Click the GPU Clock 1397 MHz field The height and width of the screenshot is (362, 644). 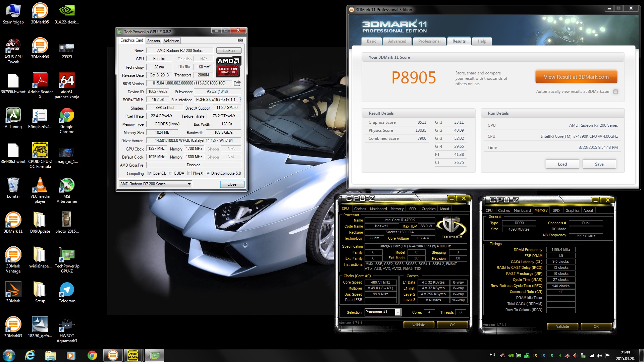click(x=157, y=148)
